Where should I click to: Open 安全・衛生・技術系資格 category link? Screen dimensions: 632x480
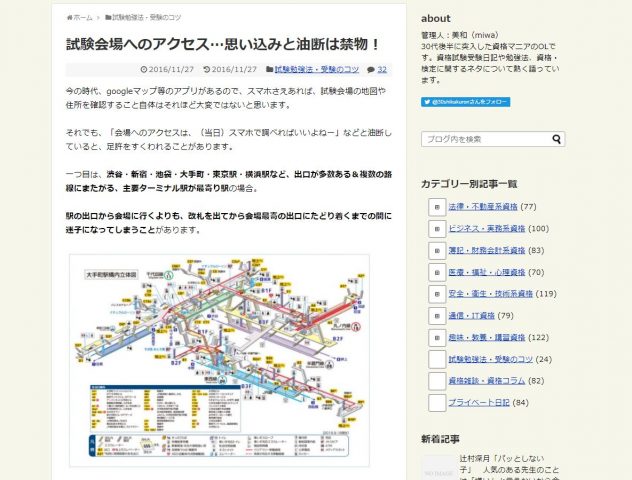[491, 294]
